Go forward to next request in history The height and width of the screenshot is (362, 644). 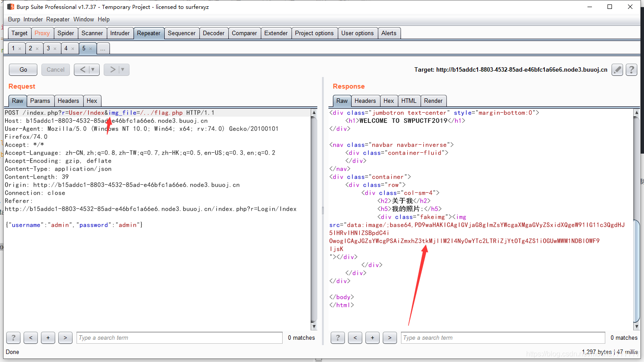pyautogui.click(x=113, y=69)
